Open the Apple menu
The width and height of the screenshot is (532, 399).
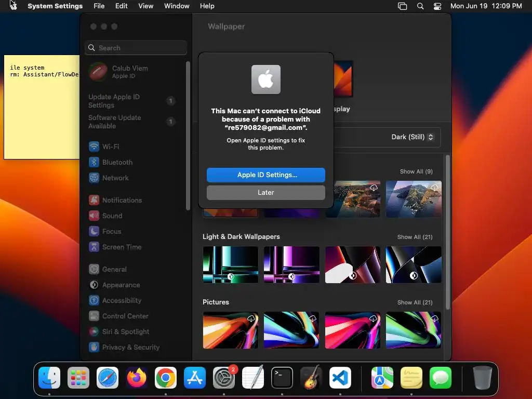click(x=13, y=6)
